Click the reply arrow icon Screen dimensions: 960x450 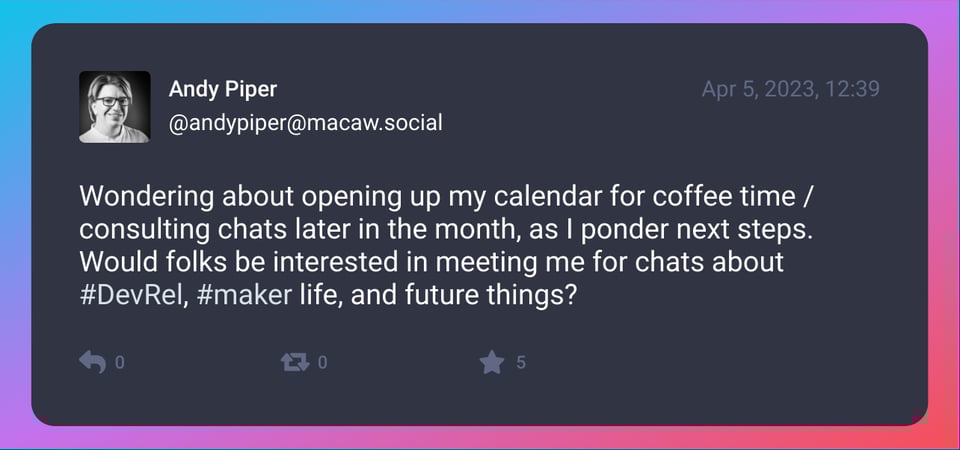click(91, 362)
